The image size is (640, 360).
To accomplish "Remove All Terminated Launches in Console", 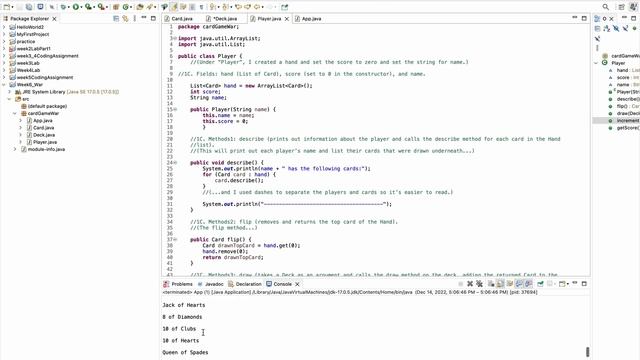I will [479, 284].
